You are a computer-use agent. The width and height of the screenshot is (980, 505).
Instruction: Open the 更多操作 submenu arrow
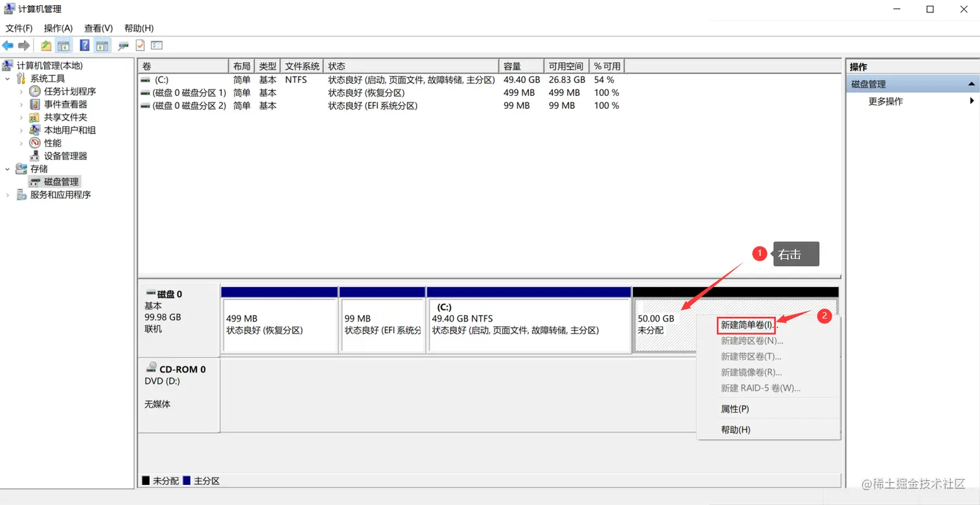pyautogui.click(x=972, y=101)
